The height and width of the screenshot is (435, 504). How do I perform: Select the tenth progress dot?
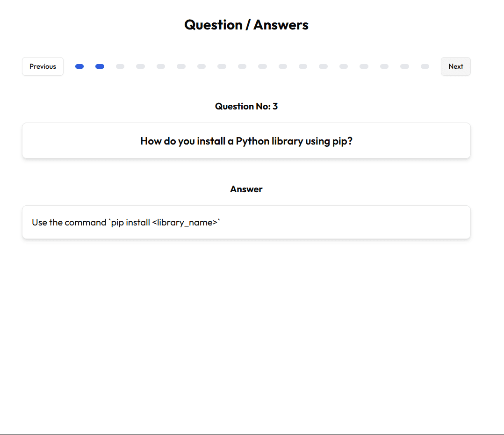262,66
